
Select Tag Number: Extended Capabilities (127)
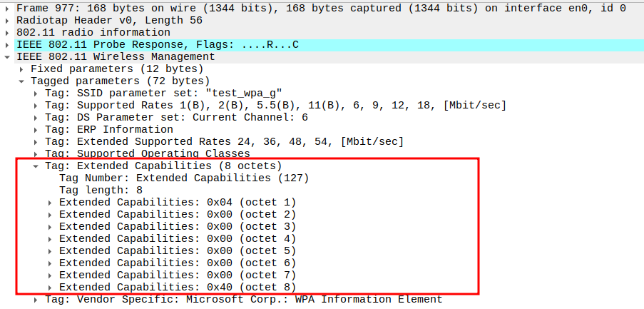(184, 178)
